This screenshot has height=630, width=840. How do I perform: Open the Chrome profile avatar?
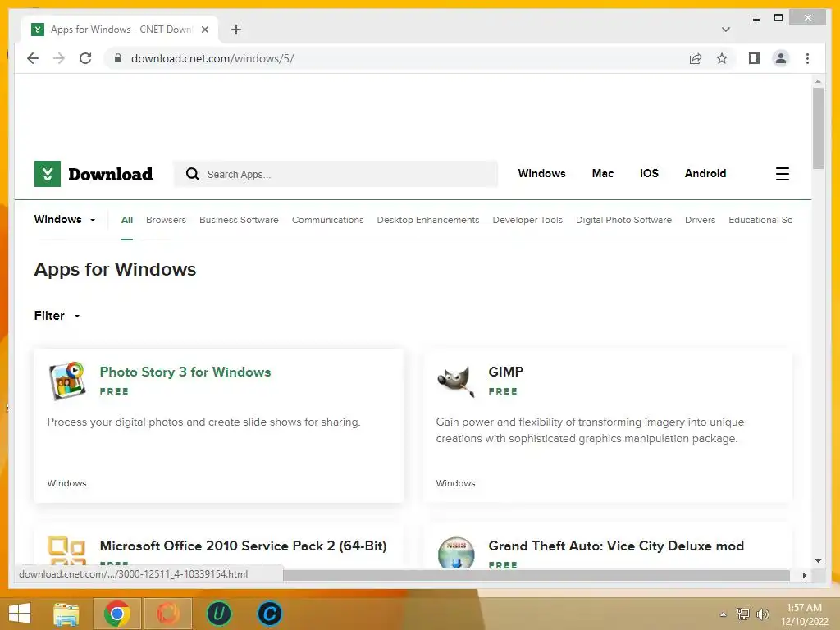point(781,58)
